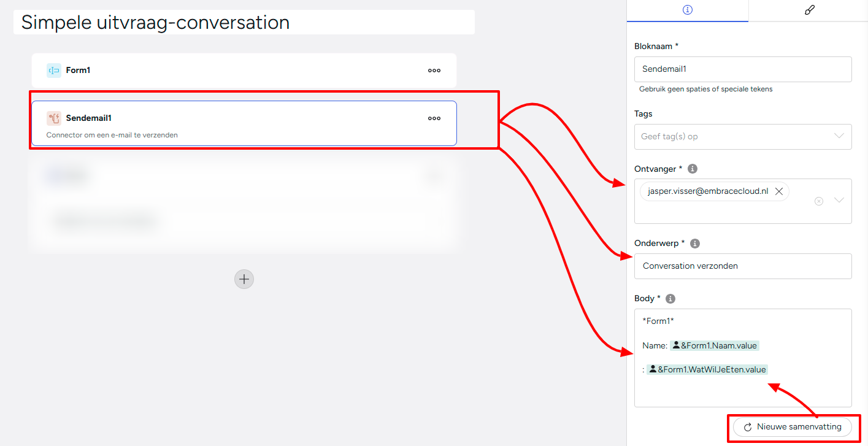Screen dimensions: 868x446
Task: Click the Sendemail1 connector description text
Action: pyautogui.click(x=112, y=135)
